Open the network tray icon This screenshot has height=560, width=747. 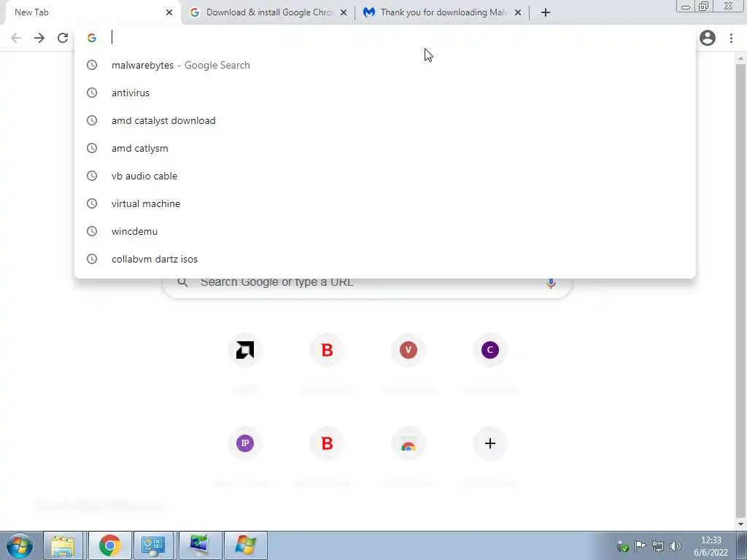(658, 546)
